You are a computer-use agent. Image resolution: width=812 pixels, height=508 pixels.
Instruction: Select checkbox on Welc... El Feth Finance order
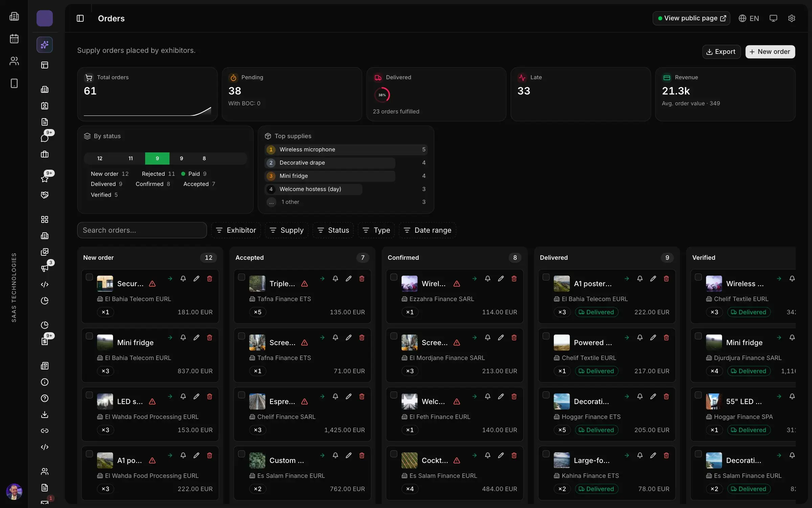(x=393, y=395)
